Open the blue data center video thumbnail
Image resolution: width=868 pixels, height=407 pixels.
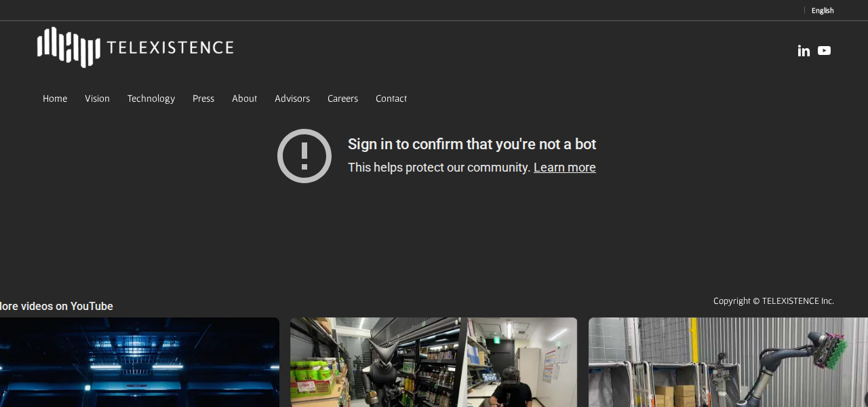click(x=139, y=363)
